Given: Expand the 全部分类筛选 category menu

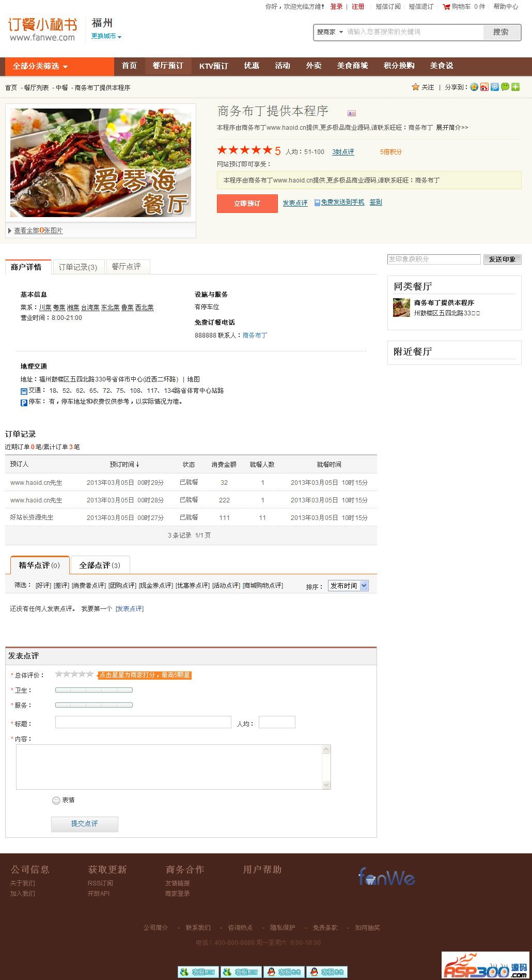Looking at the screenshot, I should pos(59,66).
